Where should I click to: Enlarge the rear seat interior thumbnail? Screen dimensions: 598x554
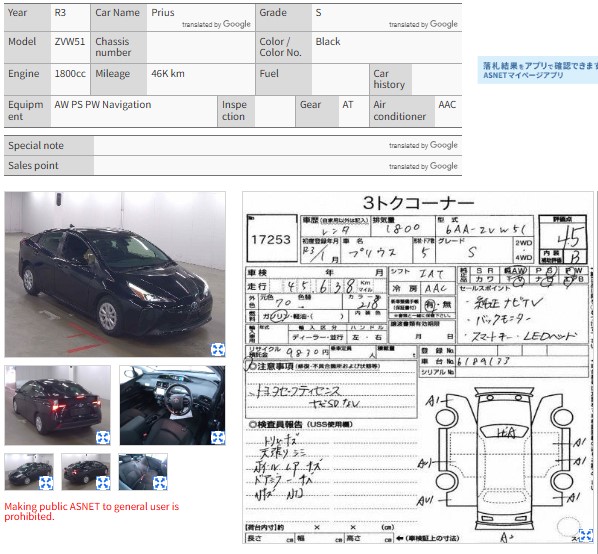pos(160,483)
